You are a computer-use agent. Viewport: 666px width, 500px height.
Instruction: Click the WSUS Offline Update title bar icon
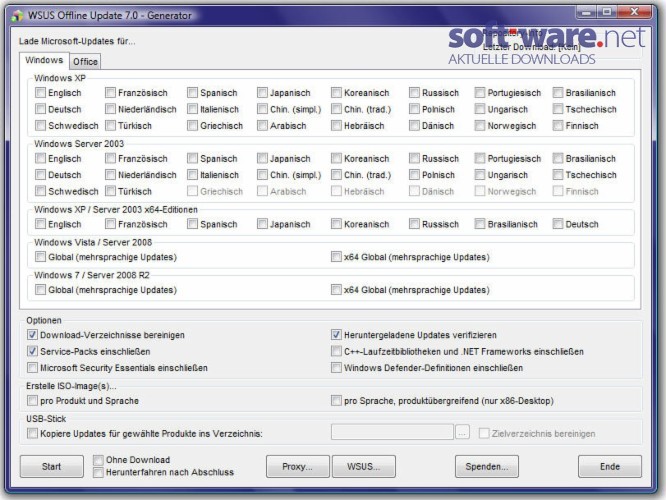click(x=17, y=16)
